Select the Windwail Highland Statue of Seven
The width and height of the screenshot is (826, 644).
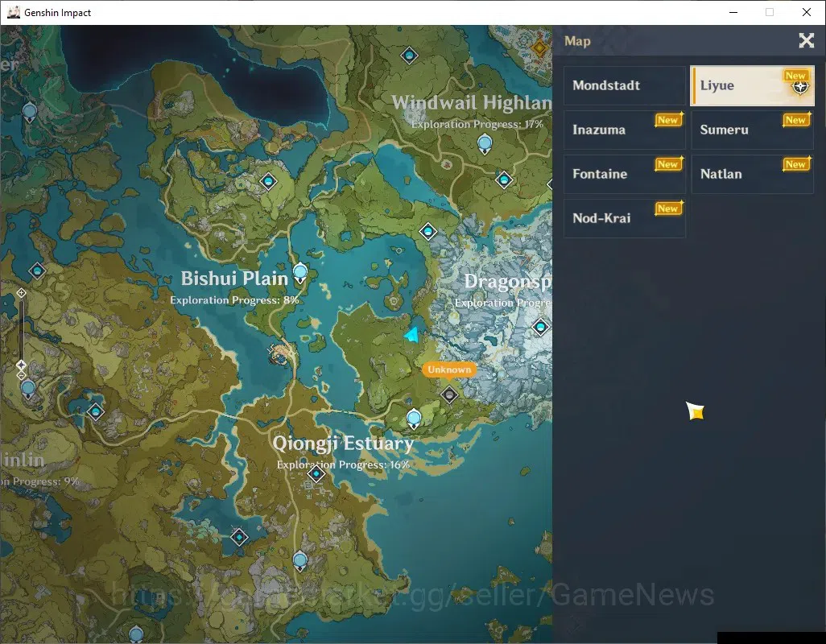click(x=485, y=144)
